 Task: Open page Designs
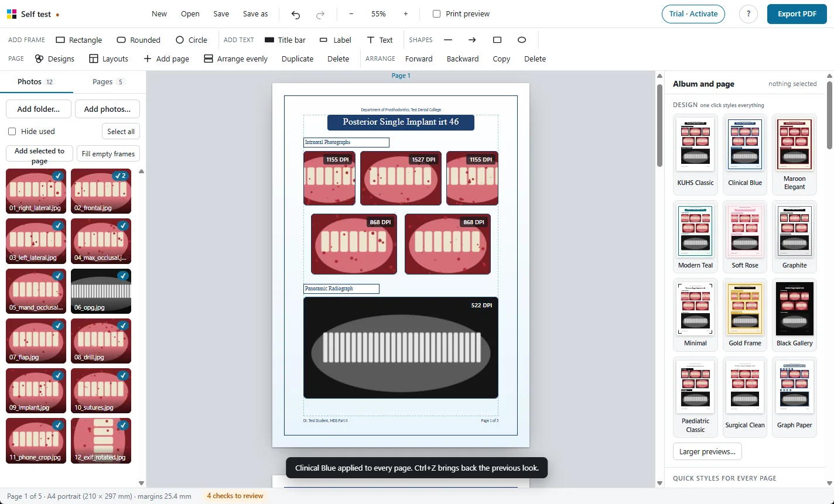[54, 59]
